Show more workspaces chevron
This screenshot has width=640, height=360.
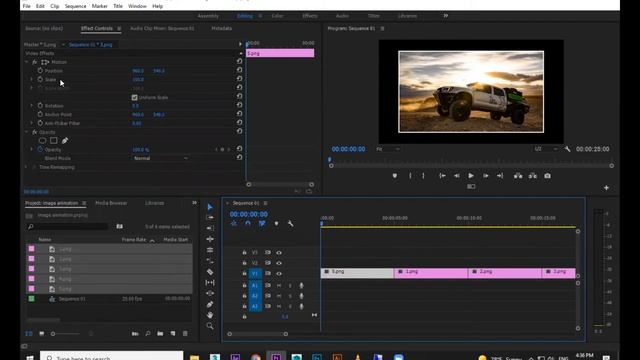click(x=446, y=16)
